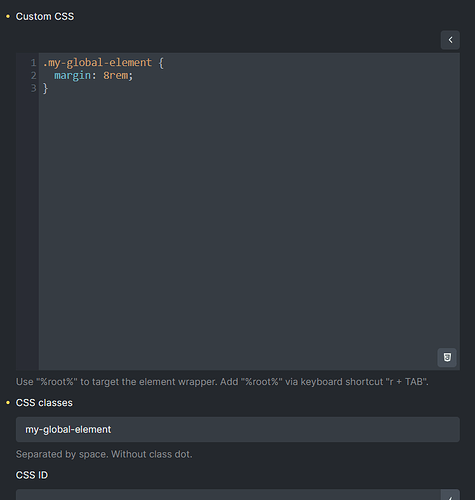
Task: Place the cursor on the .my-global-element selector
Action: (x=97, y=63)
